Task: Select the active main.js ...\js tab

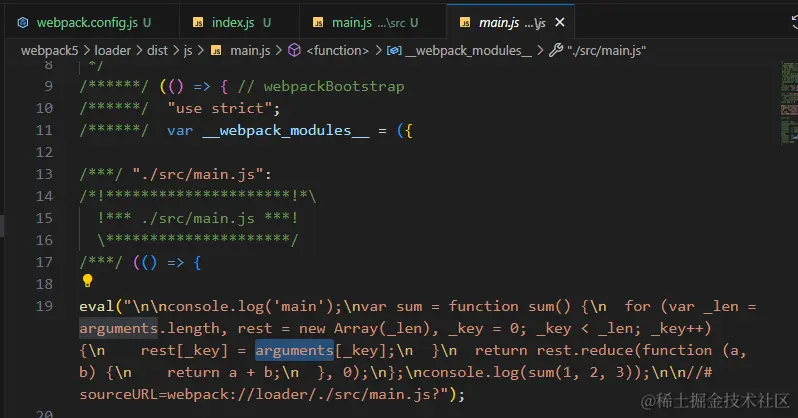Action: tap(510, 22)
